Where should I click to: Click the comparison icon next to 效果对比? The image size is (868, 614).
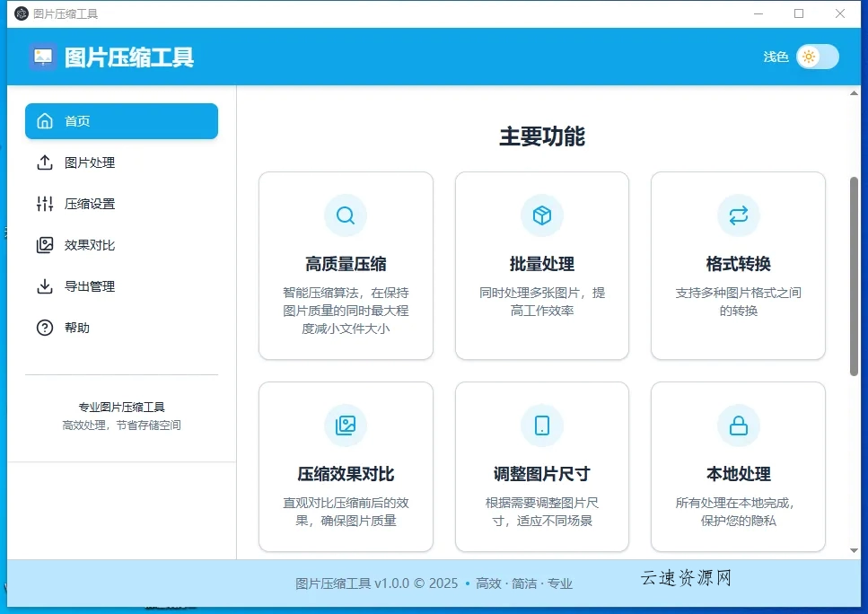point(45,244)
